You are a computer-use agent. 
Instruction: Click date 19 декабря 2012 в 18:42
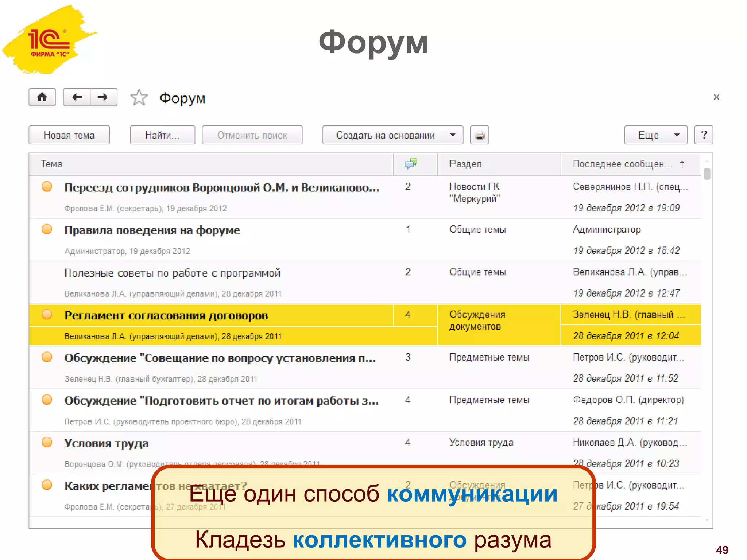click(626, 250)
